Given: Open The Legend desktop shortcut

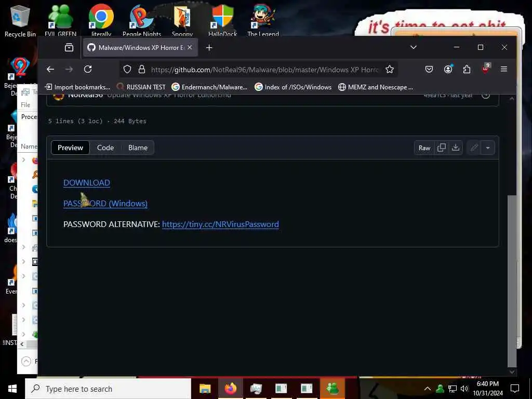Looking at the screenshot, I should click(263, 20).
